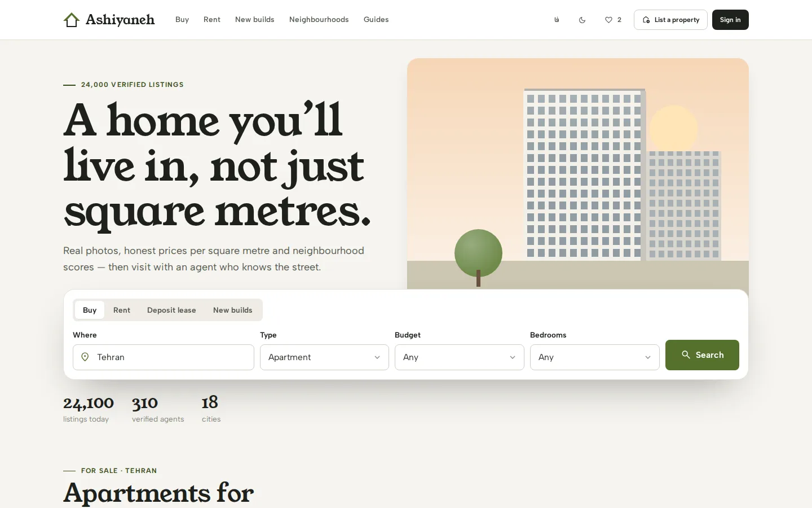The image size is (812, 508).
Task: Click the 24,100 listings today stat
Action: (x=89, y=410)
